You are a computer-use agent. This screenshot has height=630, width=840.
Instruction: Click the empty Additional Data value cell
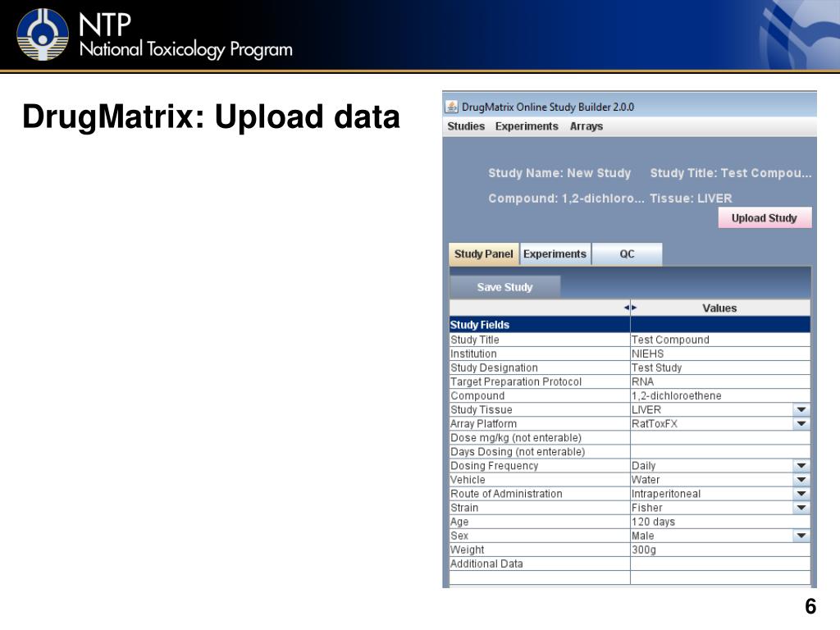[x=720, y=563]
